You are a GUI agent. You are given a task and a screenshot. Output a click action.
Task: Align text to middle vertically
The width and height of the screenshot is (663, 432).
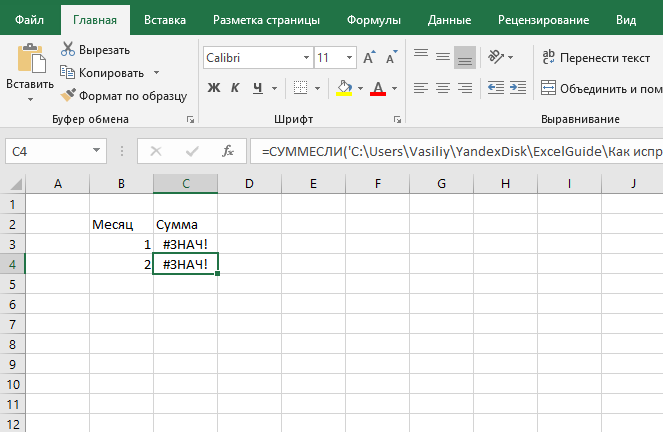[x=443, y=57]
